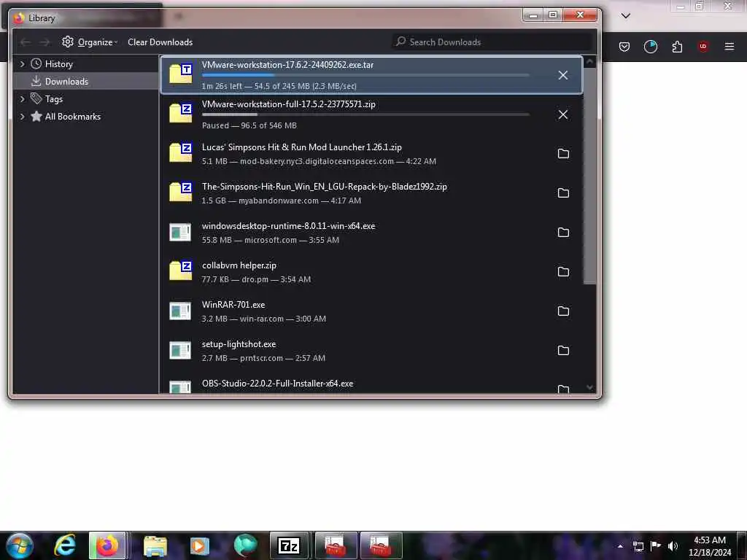The image size is (747, 560).
Task: Show WinRAR-701.exe in folder
Action: pyautogui.click(x=563, y=311)
